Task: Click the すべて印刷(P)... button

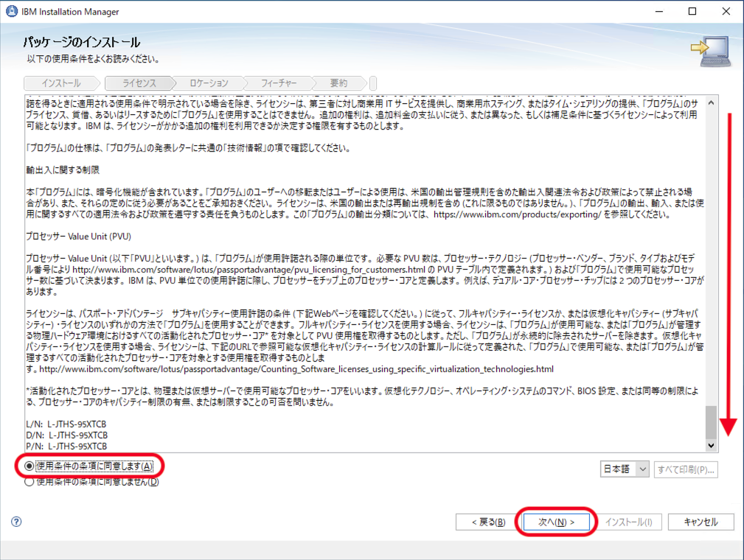Action: point(686,469)
